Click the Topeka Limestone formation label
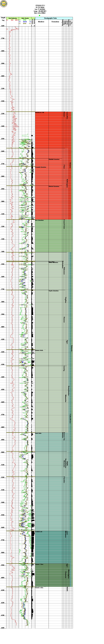This screenshot has height=644, width=104. tap(54, 291)
